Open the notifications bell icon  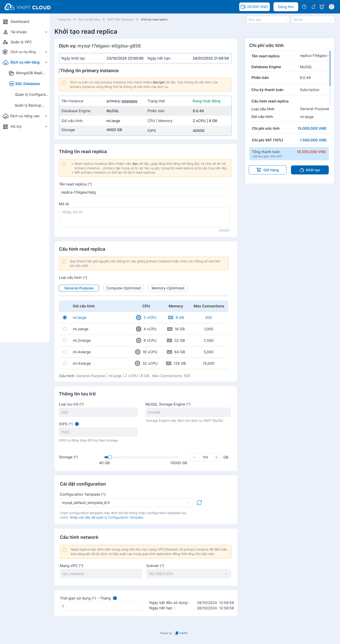tap(313, 7)
